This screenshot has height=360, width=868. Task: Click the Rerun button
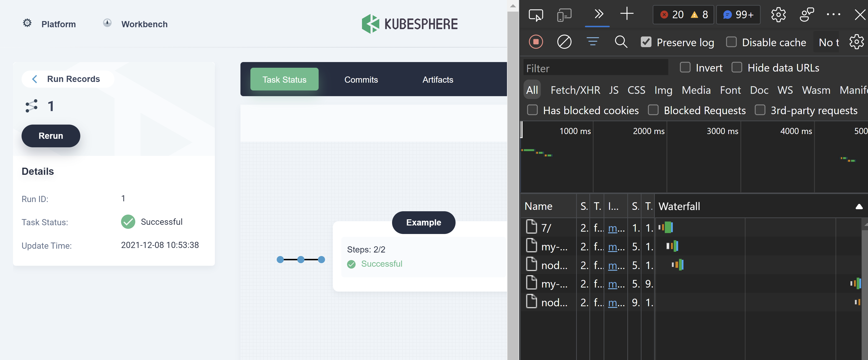(50, 136)
